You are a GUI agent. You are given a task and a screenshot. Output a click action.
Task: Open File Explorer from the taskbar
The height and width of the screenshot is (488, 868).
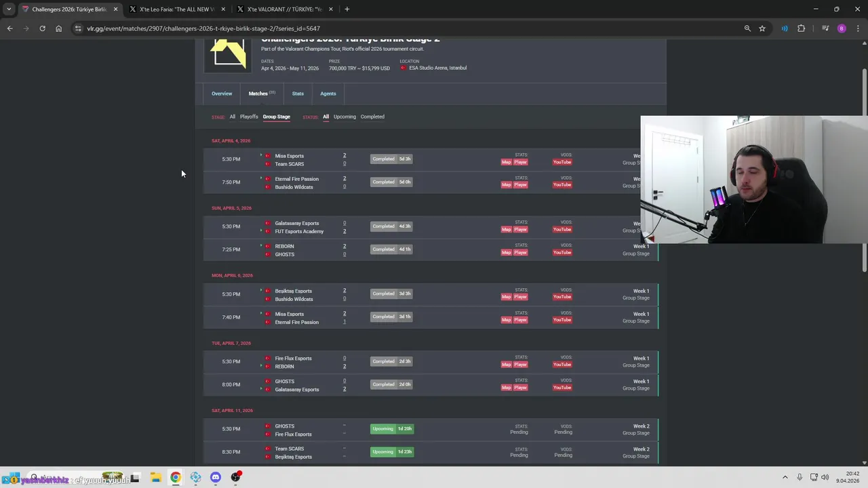tap(155, 477)
